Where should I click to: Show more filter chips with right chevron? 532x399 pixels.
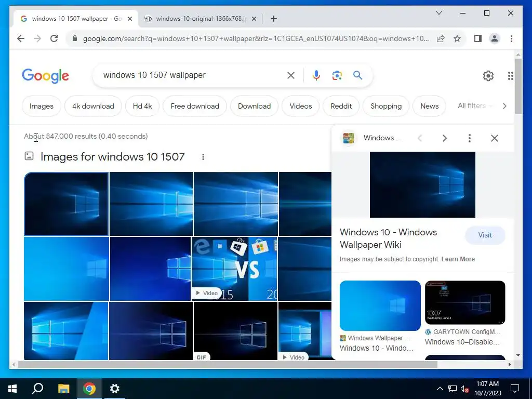click(504, 106)
